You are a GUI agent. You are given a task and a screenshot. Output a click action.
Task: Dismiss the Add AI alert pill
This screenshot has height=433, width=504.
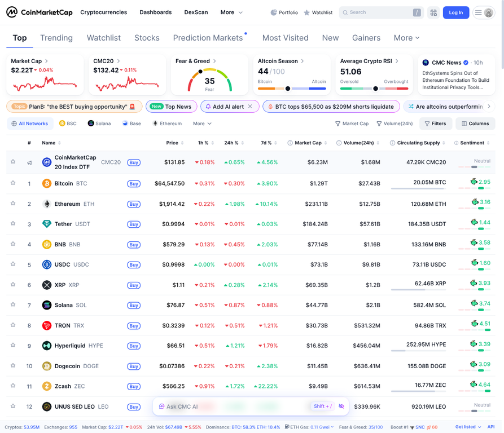pos(250,107)
